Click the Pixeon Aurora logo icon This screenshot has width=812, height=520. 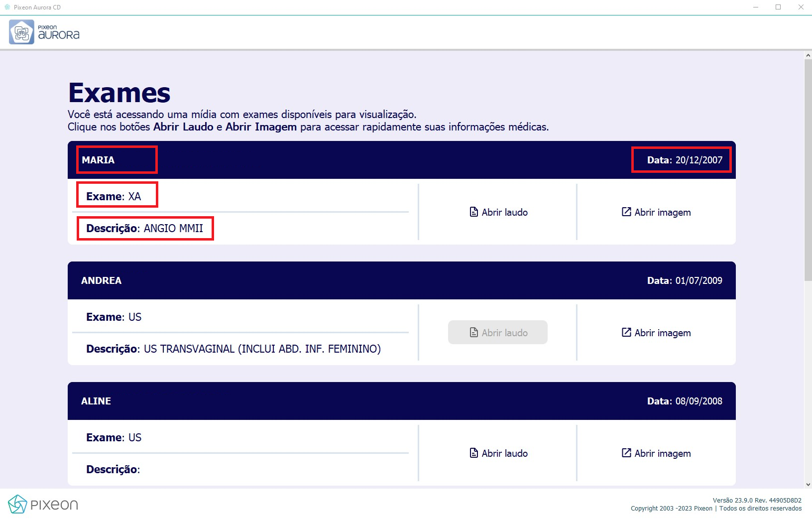[21, 32]
